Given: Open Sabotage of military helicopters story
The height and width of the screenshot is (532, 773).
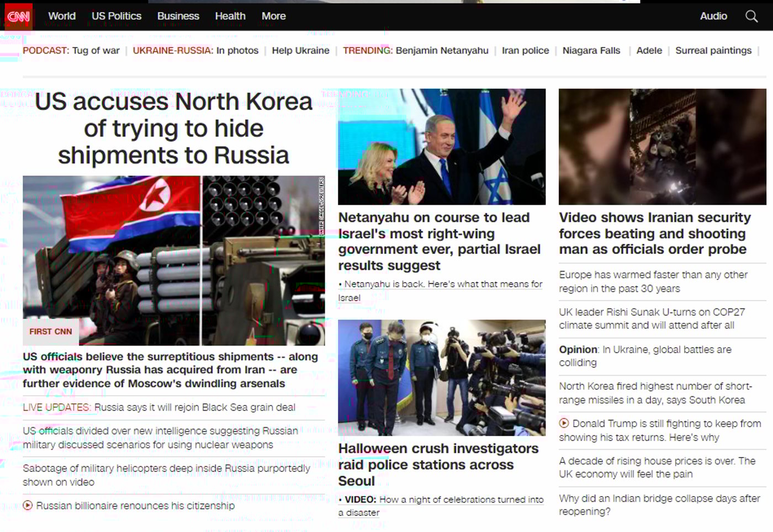Looking at the screenshot, I should (x=166, y=475).
